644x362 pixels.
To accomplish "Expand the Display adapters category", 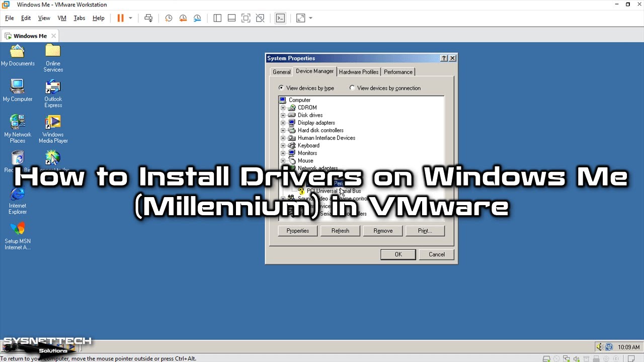I will click(283, 123).
